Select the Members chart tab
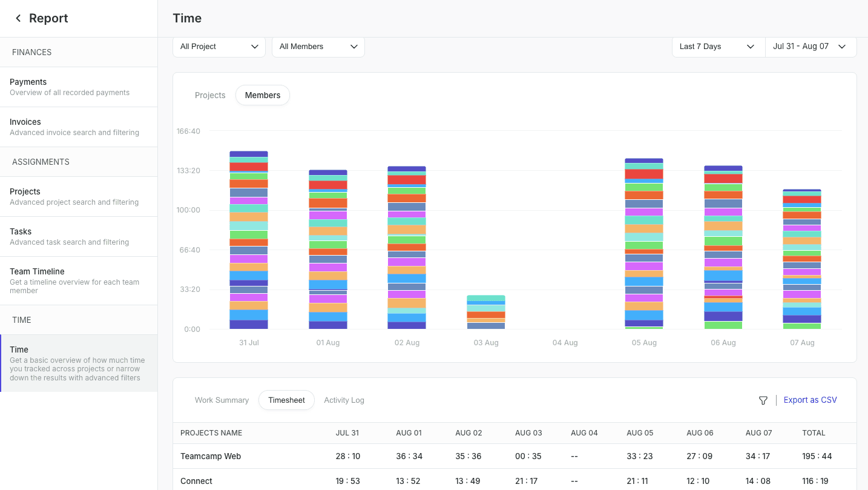Image resolution: width=868 pixels, height=490 pixels. click(x=263, y=95)
